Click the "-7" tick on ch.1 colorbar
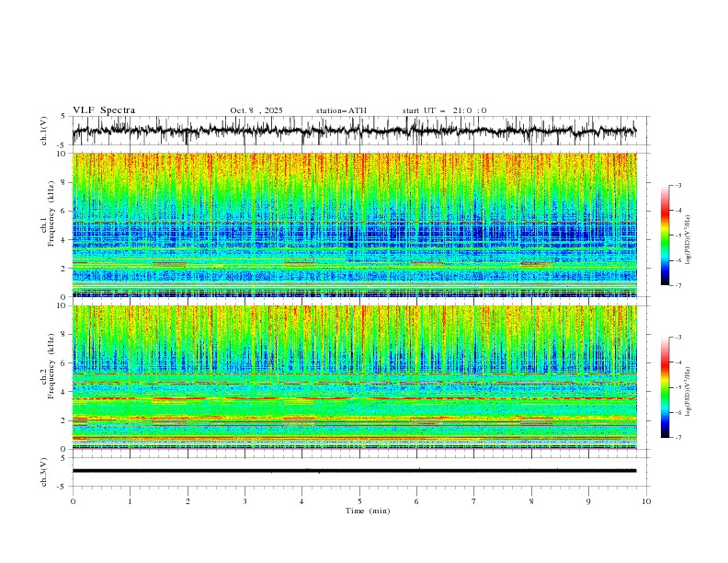The width and height of the screenshot is (728, 563). (x=678, y=285)
